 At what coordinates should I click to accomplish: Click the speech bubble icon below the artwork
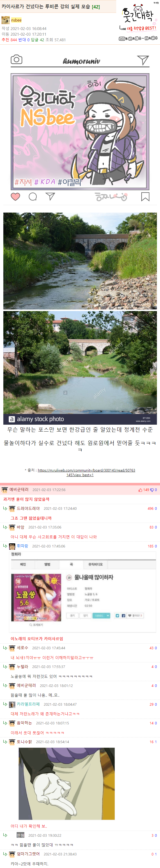tap(33, 196)
